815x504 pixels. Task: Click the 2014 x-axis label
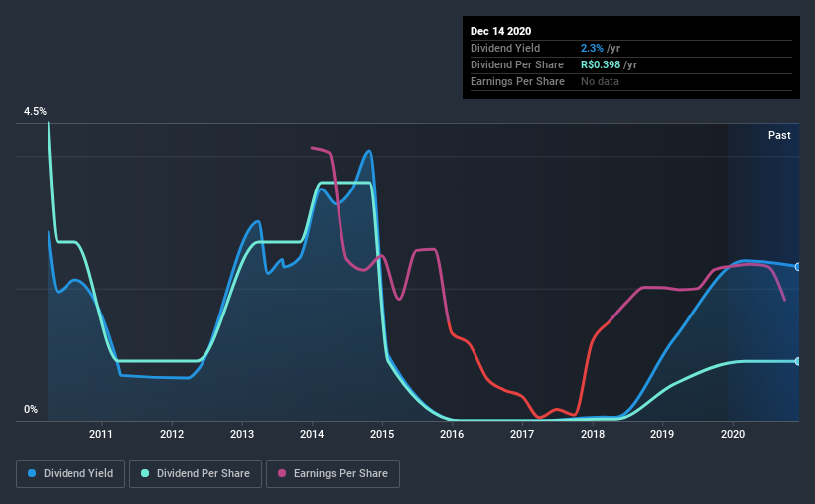point(312,434)
